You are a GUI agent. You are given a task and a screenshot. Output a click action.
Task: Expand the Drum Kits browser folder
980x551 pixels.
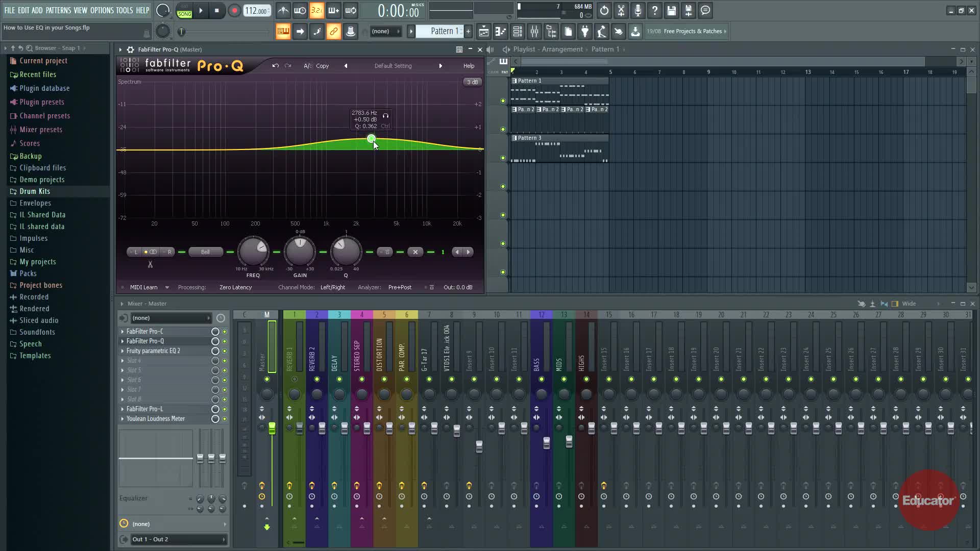pos(35,191)
